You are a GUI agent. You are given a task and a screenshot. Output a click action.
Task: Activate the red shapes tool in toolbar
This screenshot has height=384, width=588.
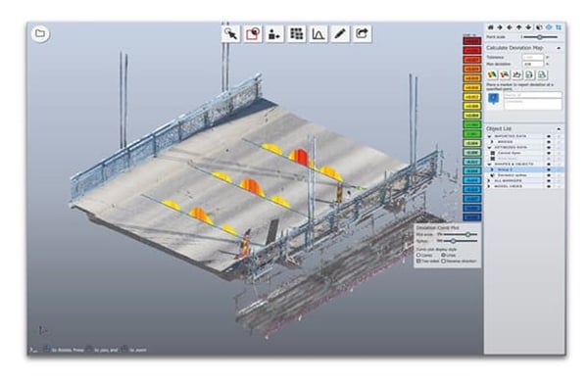[x=253, y=33]
